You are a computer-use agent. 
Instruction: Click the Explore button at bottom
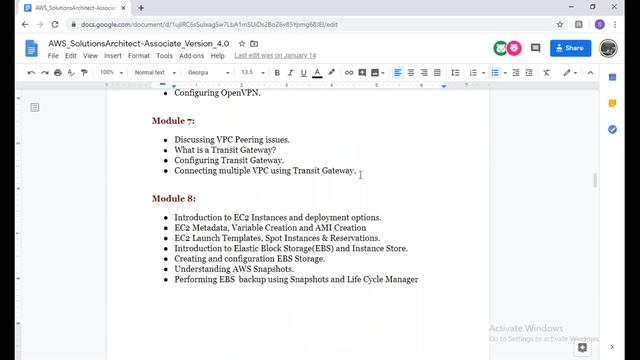pos(582,348)
